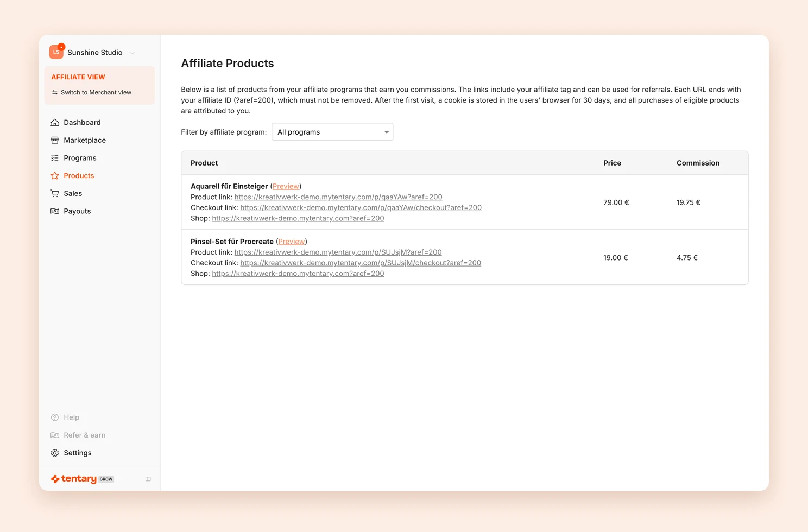Open Preview for Pinsel-Set für Procreate

tap(292, 242)
